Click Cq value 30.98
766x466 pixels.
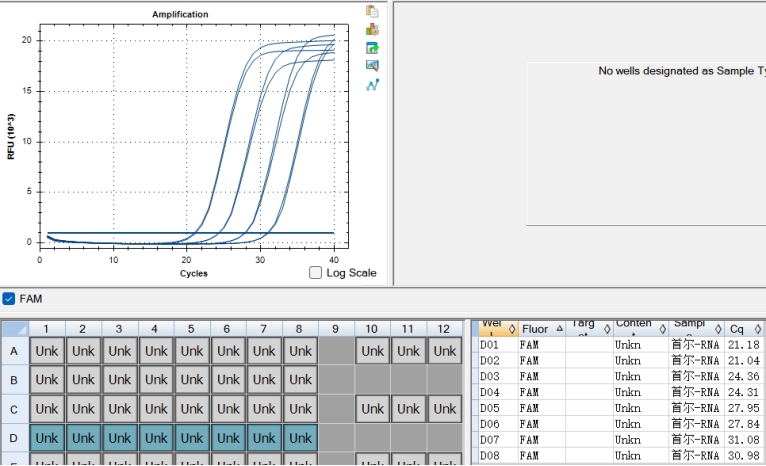[x=744, y=456]
